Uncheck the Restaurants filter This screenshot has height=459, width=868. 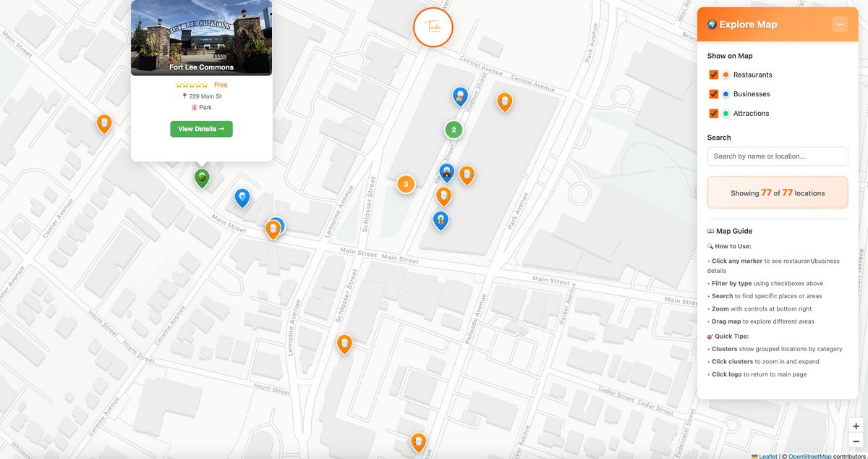point(712,74)
